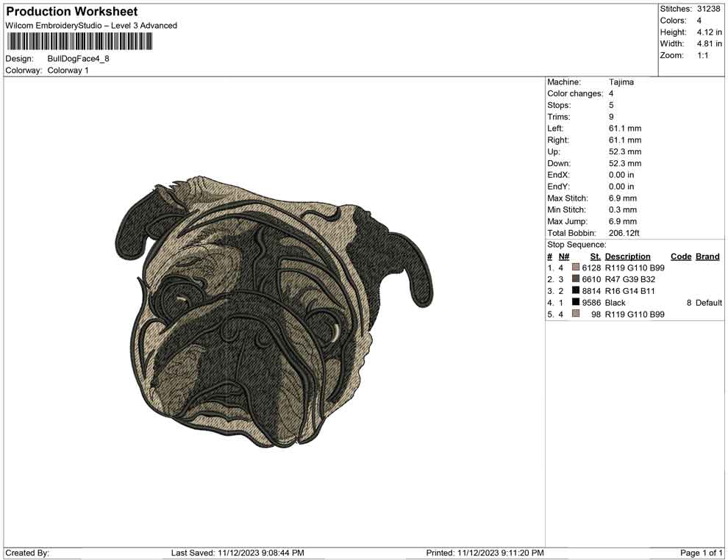
Task: Click the 'St.' column header
Action: 595,256
